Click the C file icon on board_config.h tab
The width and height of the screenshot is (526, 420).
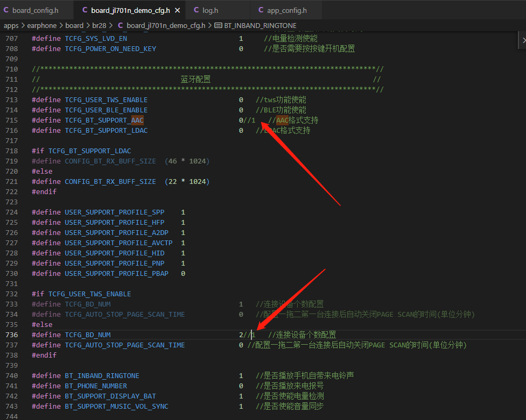pyautogui.click(x=6, y=10)
